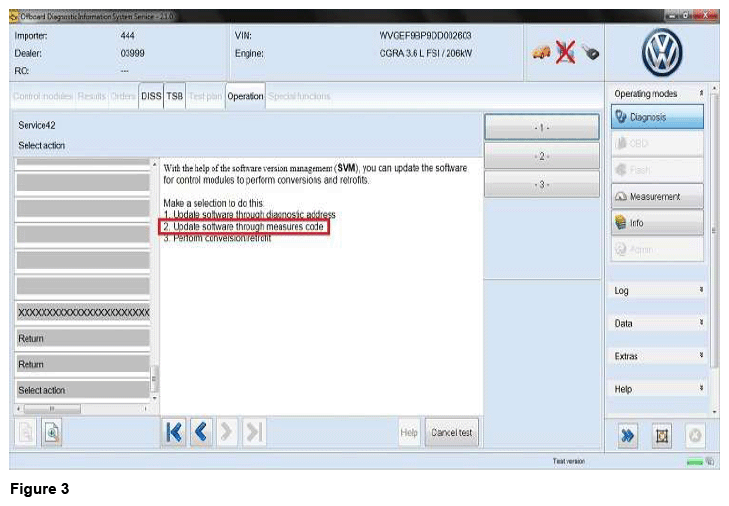The width and height of the screenshot is (729, 506).
Task: Click the right sidebar scrollbar up arrow
Action: (x=715, y=87)
